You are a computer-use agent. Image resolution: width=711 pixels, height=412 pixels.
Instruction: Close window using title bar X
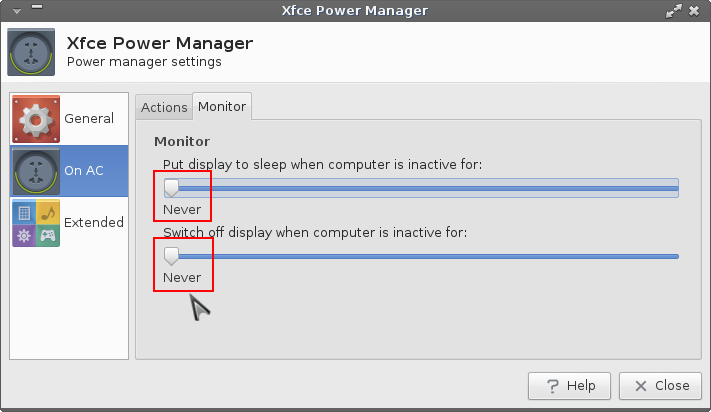694,11
